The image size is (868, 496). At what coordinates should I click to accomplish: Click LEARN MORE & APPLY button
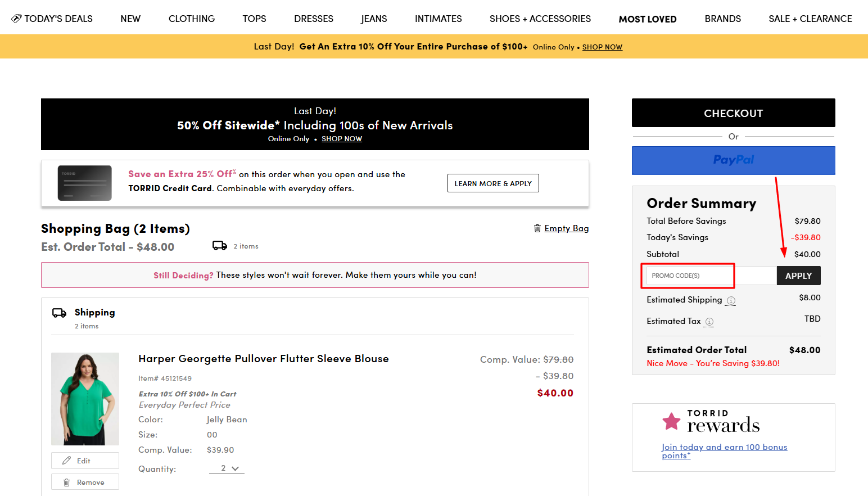pos(493,183)
